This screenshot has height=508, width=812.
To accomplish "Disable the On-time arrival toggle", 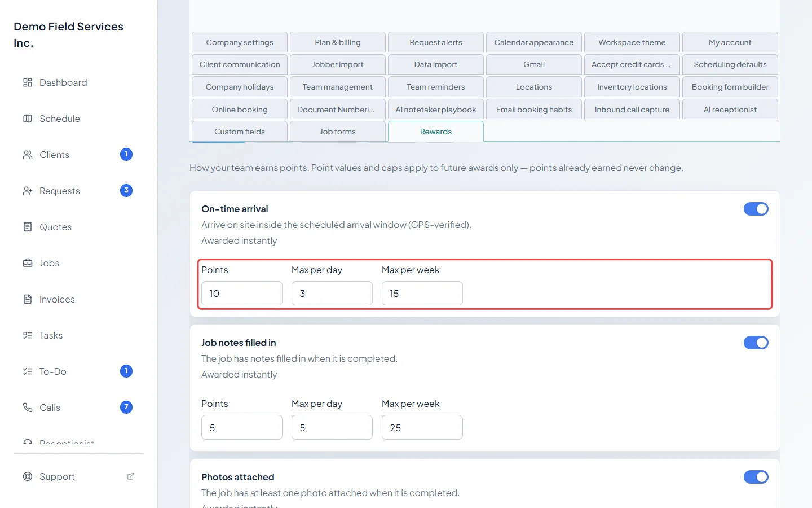I will (x=756, y=209).
